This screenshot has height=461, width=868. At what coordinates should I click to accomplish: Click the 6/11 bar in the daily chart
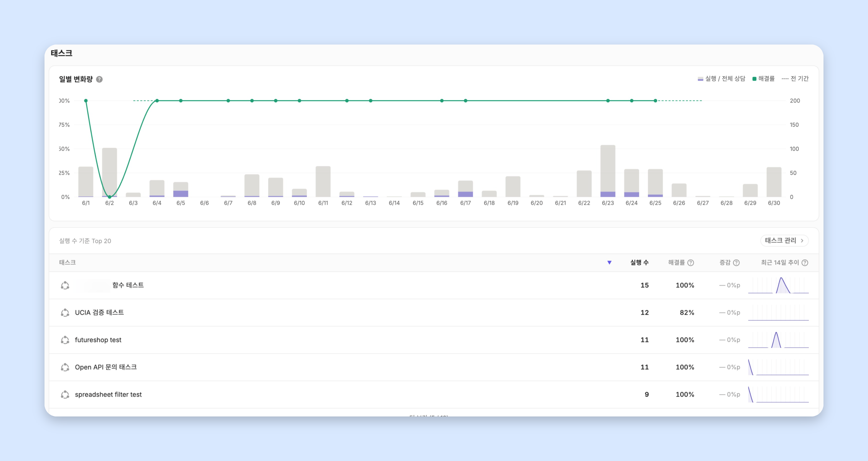323,182
